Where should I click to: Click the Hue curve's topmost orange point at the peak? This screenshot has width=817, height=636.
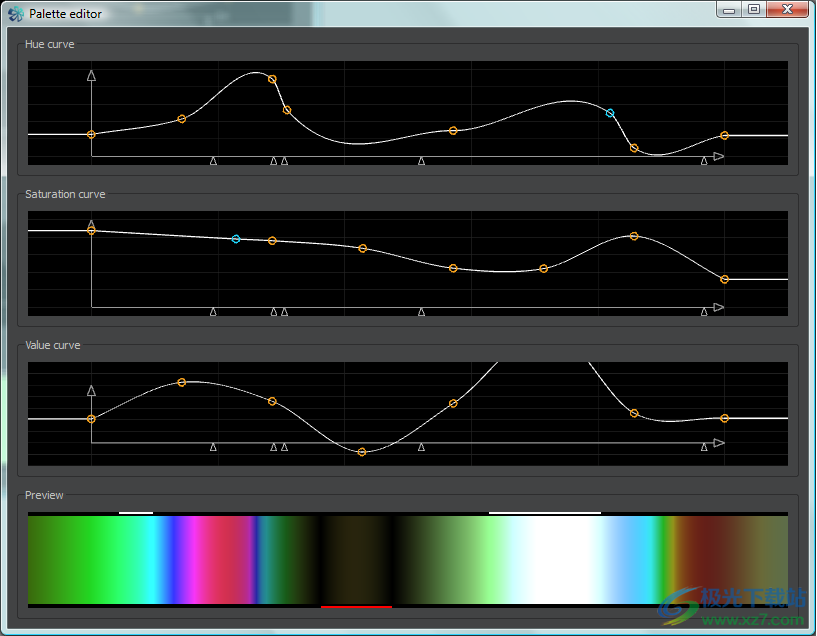[x=272, y=79]
